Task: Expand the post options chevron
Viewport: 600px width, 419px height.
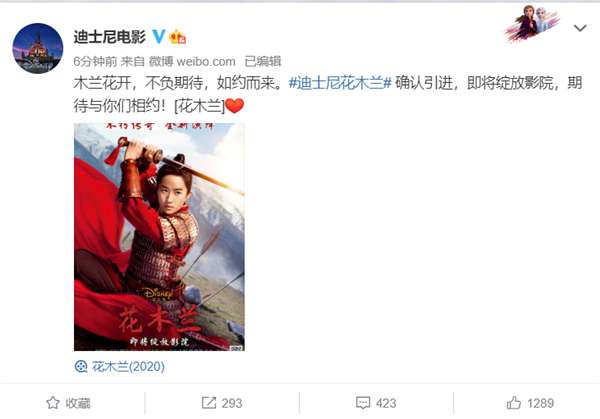Action: point(580,28)
